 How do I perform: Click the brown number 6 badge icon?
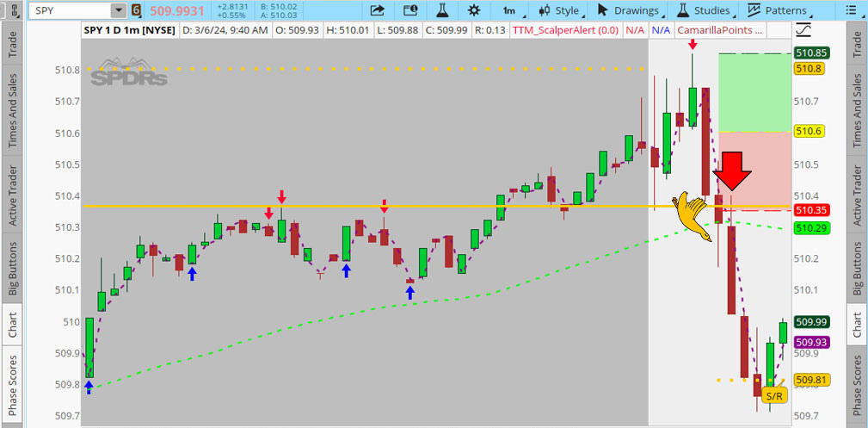point(136,10)
